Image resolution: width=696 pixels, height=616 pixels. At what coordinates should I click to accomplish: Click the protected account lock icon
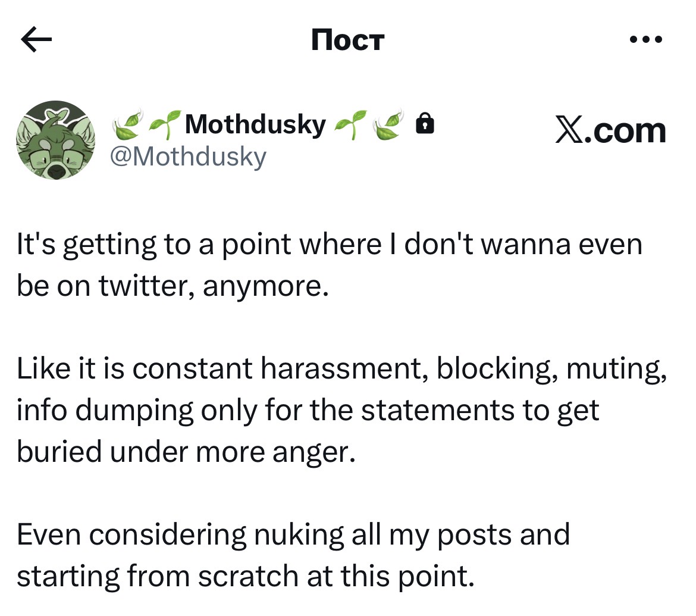pos(424,124)
